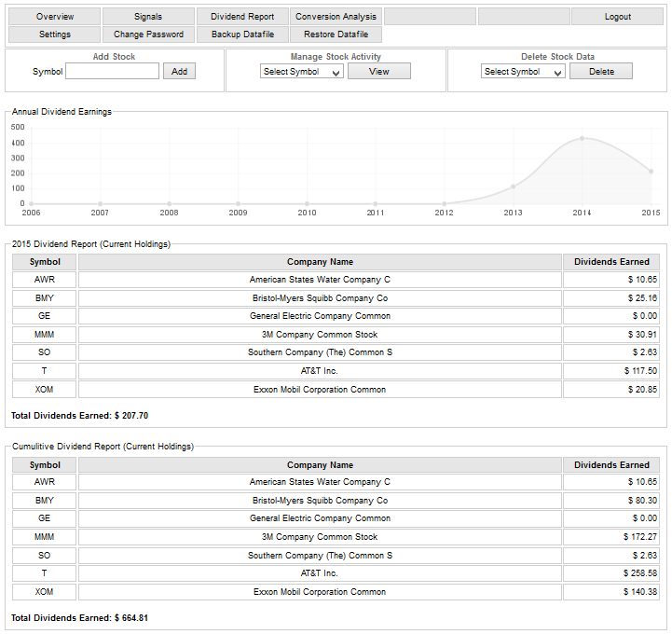Click Restore Datafile
The width and height of the screenshot is (672, 634).
point(336,34)
